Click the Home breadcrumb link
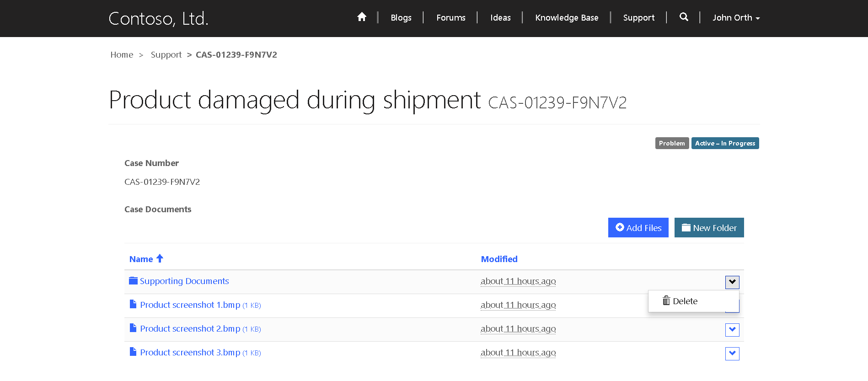Screen dimensions: 868x381 point(122,55)
